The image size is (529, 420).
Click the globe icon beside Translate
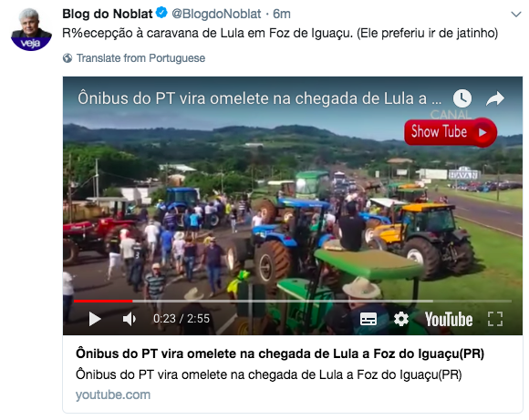pos(67,58)
